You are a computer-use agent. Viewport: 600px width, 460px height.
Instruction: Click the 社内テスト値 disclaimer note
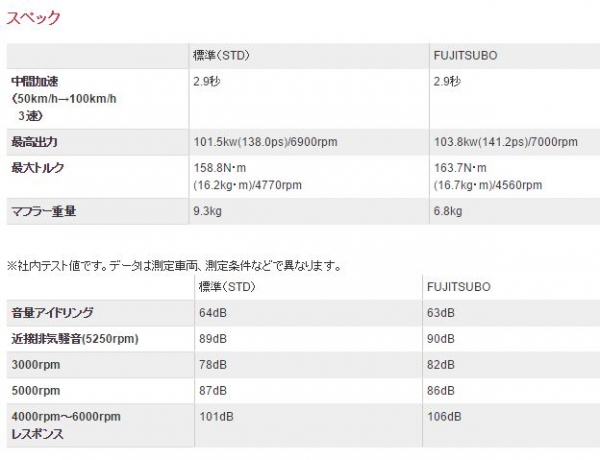click(x=174, y=266)
